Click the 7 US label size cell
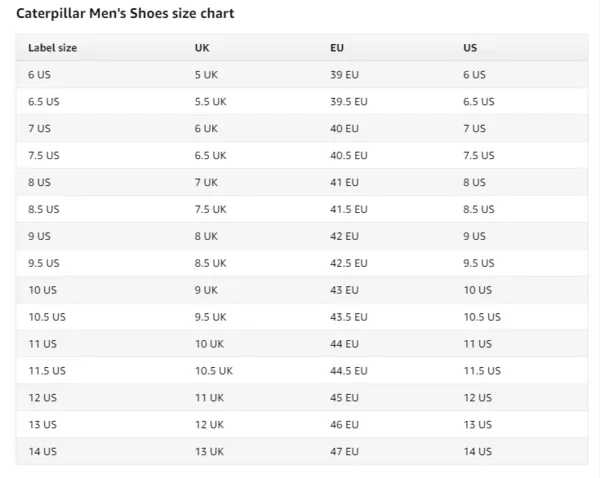 point(39,129)
